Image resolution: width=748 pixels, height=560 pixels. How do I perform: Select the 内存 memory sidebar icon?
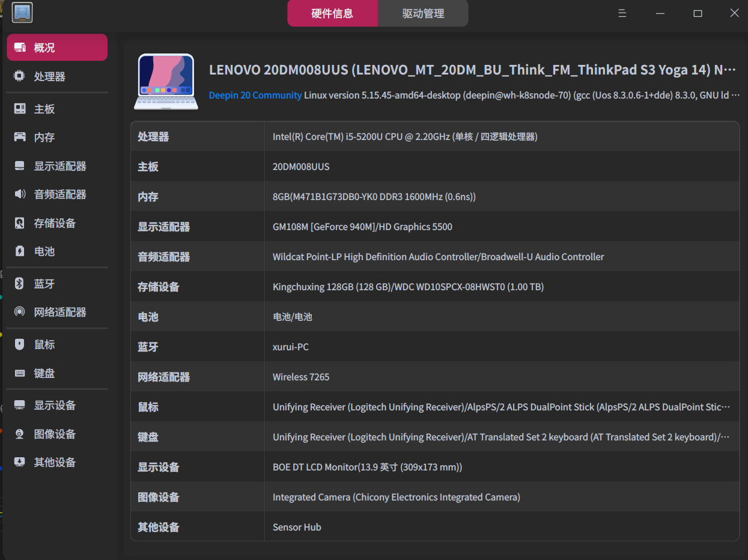20,137
